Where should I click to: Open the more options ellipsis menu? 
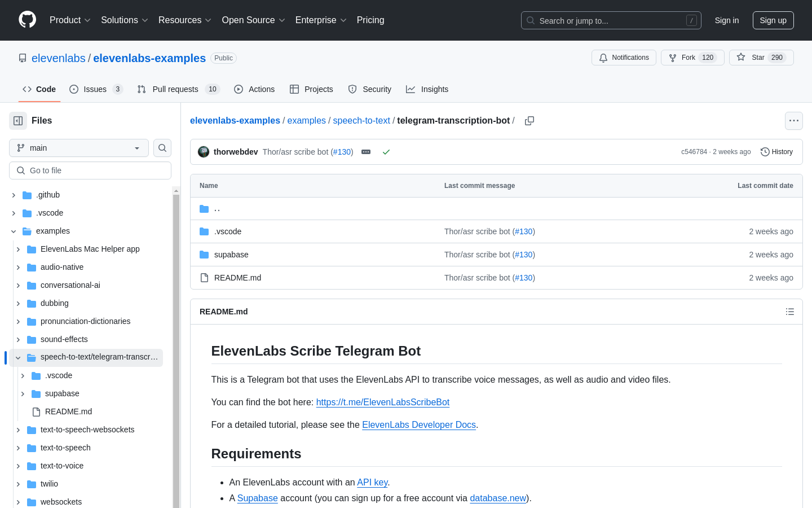pos(794,121)
